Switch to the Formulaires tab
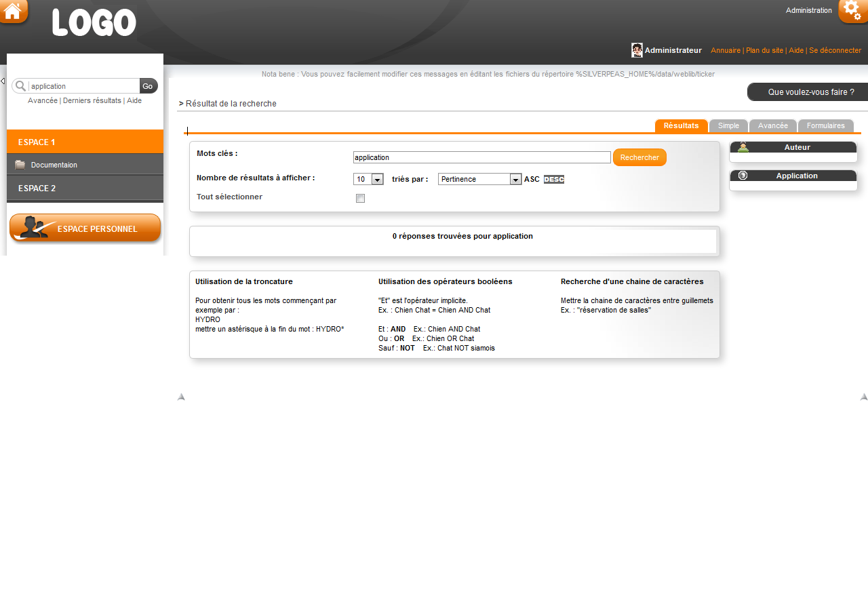This screenshot has height=596, width=868. pyautogui.click(x=825, y=126)
